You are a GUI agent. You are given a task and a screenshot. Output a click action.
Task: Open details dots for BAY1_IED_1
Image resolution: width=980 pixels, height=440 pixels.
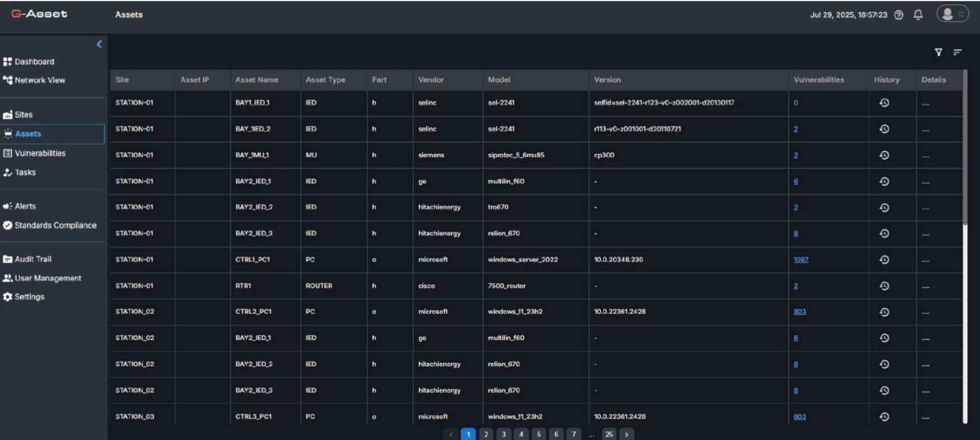tap(926, 104)
